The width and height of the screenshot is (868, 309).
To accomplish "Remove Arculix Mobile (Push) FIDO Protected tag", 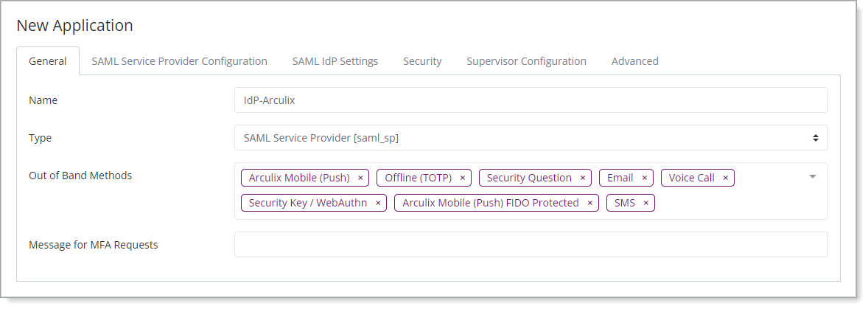I will click(589, 203).
